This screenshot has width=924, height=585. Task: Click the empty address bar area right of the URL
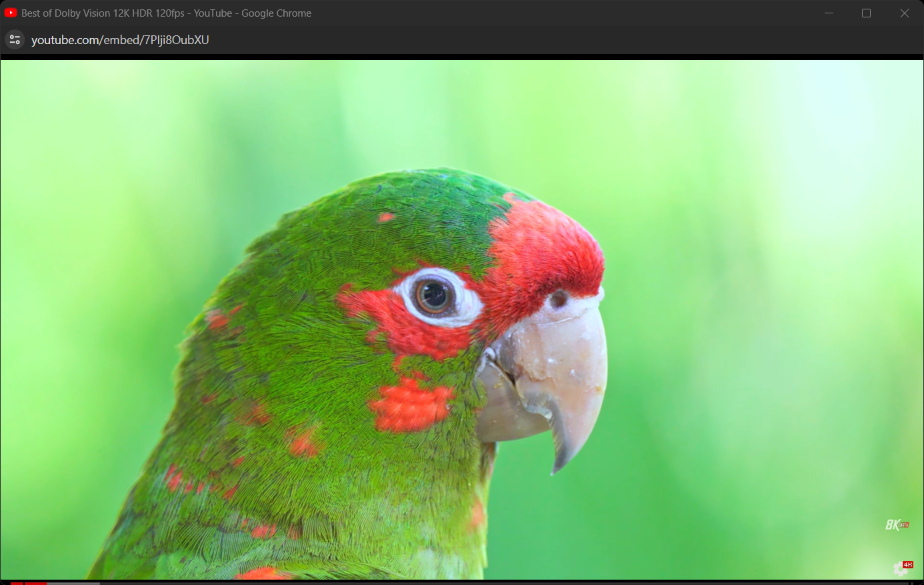[x=533, y=40]
